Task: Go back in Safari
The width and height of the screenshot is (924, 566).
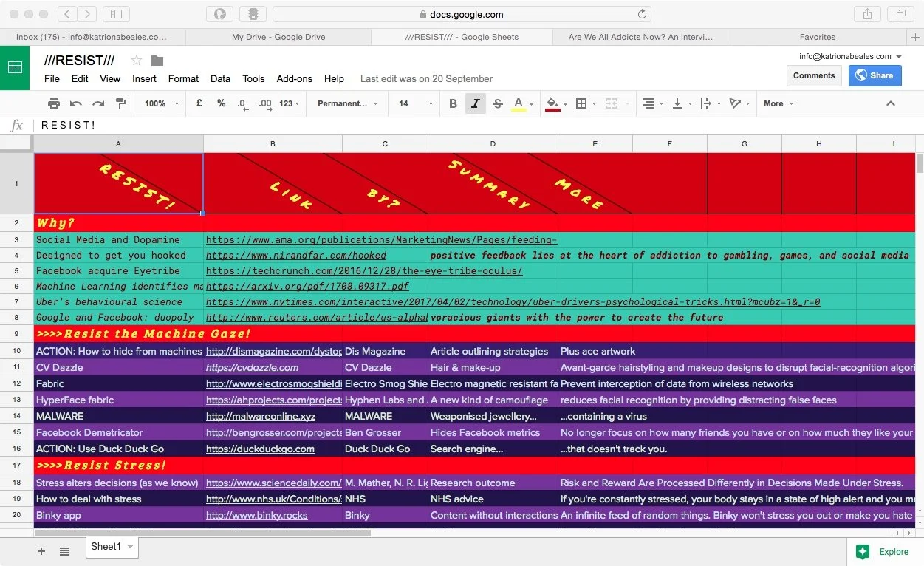Action: coord(67,14)
